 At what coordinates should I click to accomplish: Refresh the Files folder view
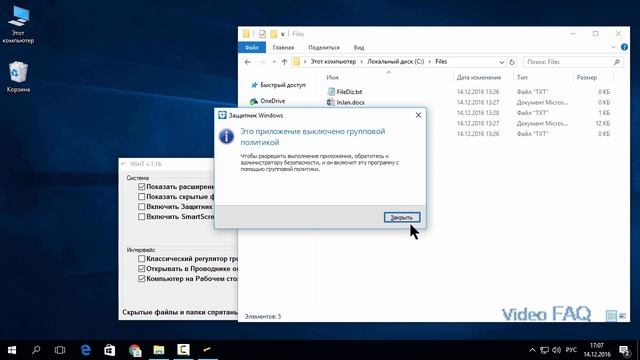pos(512,62)
